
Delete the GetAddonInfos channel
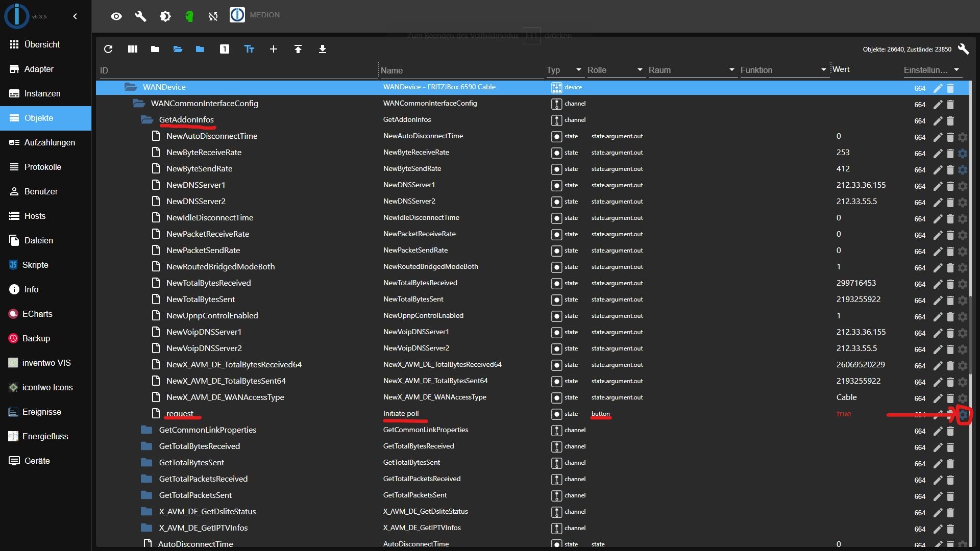coord(950,121)
